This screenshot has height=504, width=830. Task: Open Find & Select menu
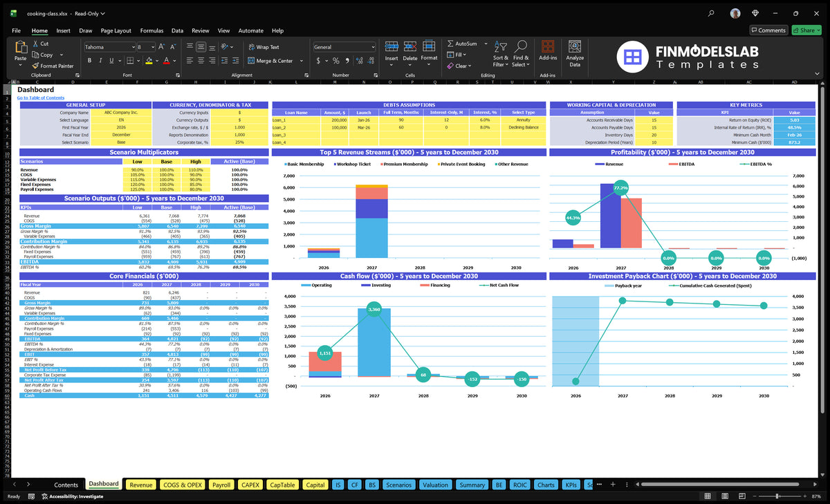click(x=521, y=53)
